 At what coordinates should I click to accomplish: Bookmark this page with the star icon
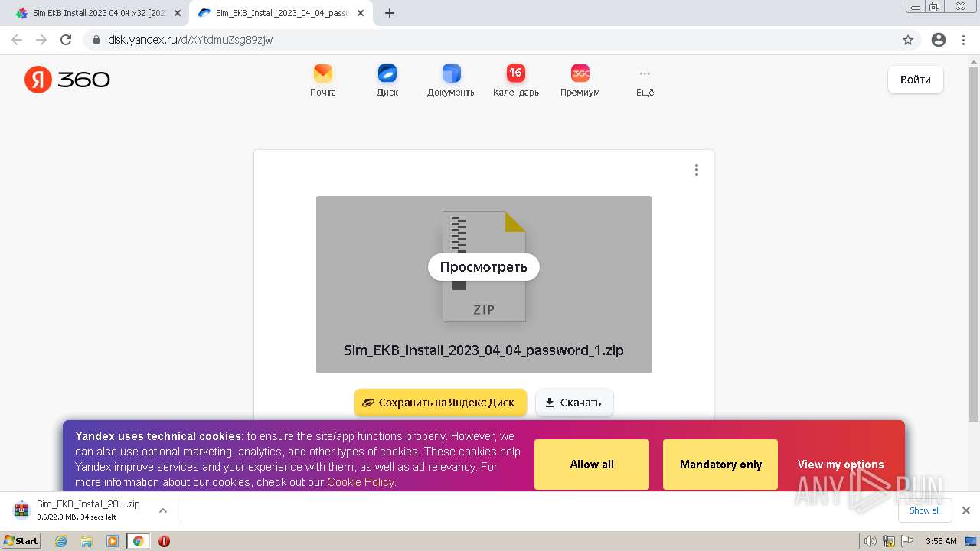pos(908,40)
